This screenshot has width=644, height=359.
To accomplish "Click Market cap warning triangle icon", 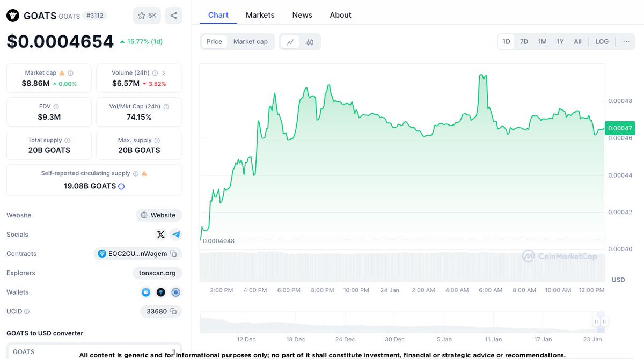I will tap(62, 73).
